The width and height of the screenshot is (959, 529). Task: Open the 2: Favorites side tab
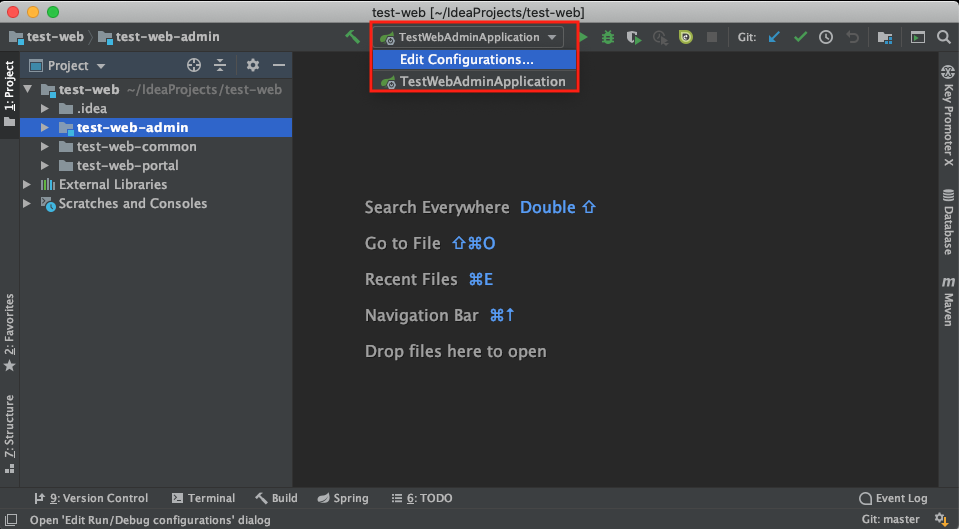click(x=9, y=332)
